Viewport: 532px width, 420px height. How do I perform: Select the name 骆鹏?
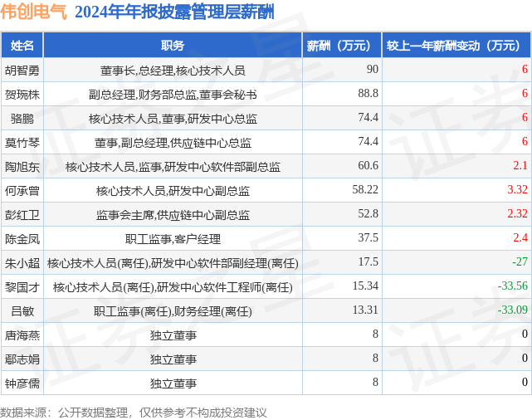[x=22, y=119]
